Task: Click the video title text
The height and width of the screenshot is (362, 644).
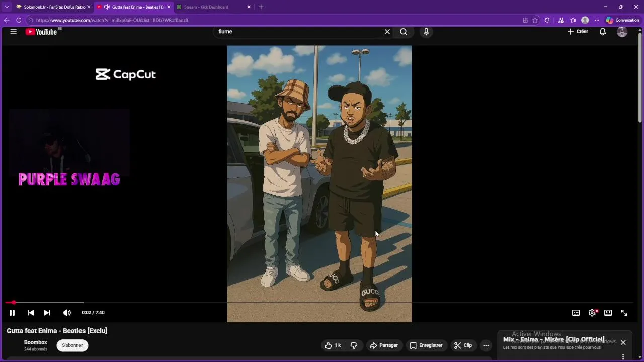Action: 57,331
